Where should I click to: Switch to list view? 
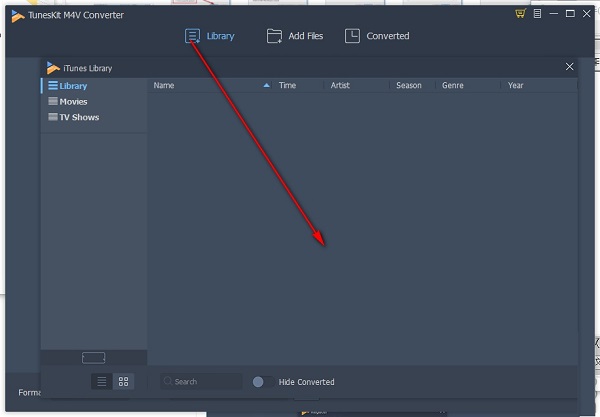102,381
